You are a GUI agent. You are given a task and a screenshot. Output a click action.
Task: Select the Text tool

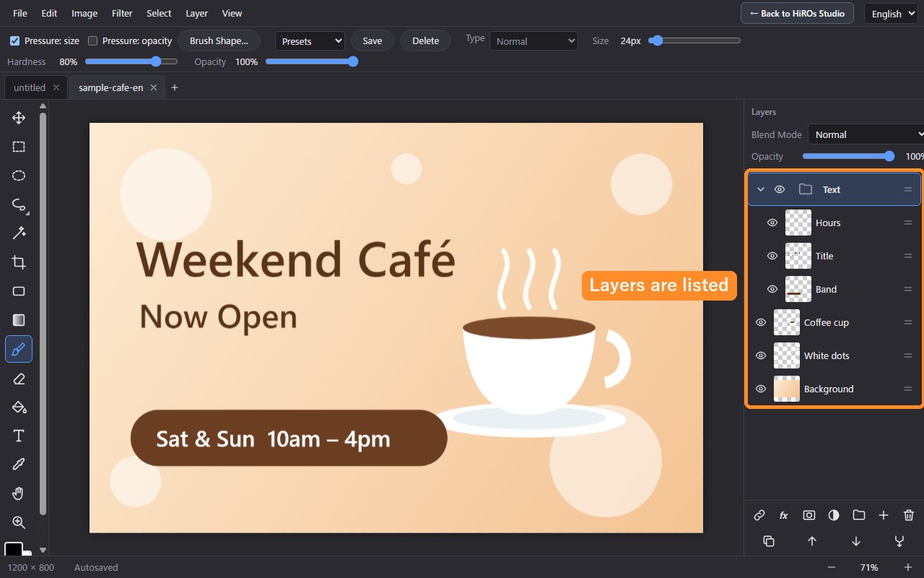(x=19, y=436)
